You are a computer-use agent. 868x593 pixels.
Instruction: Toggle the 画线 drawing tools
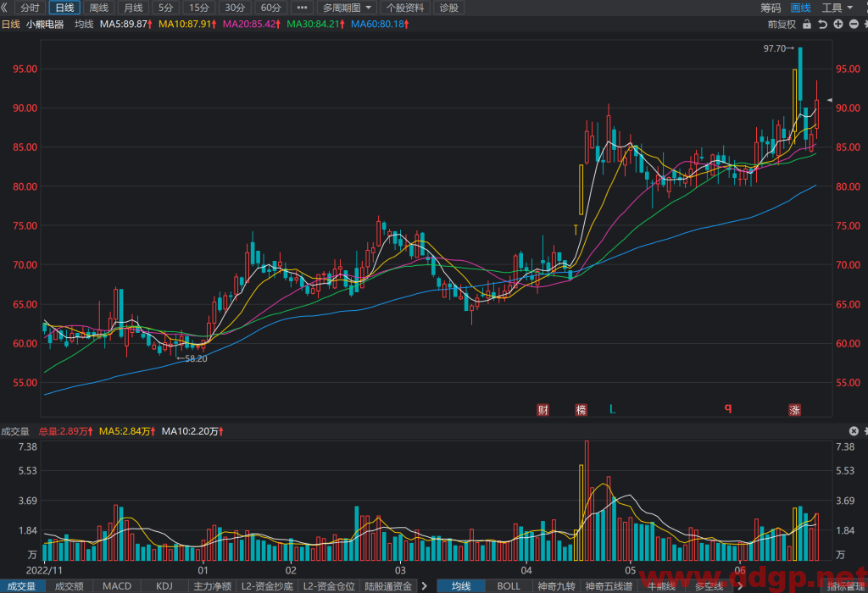click(800, 8)
